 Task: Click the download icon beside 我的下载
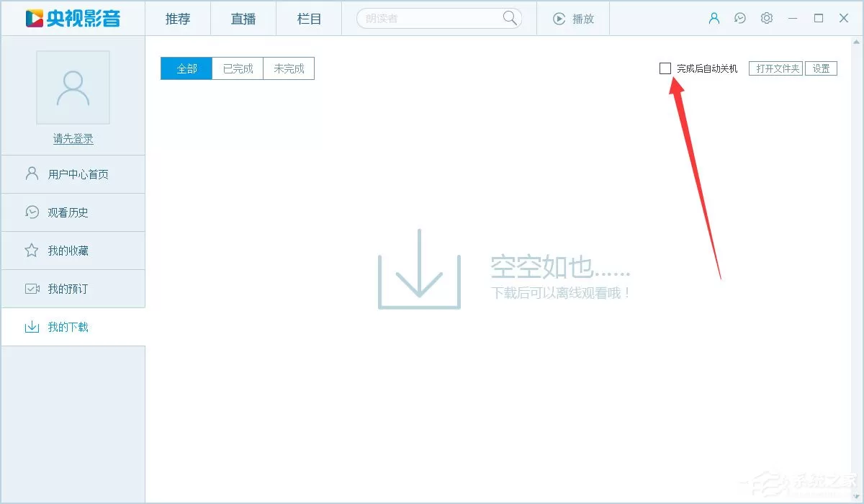pos(32,327)
